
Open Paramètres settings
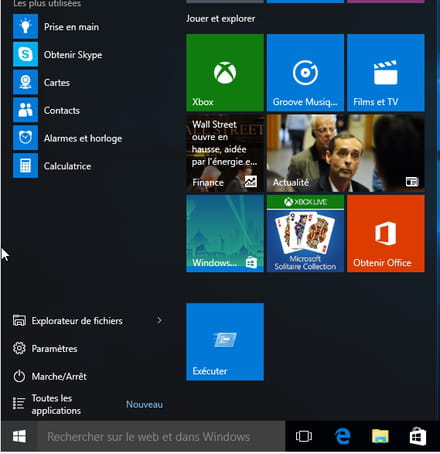pyautogui.click(x=45, y=348)
